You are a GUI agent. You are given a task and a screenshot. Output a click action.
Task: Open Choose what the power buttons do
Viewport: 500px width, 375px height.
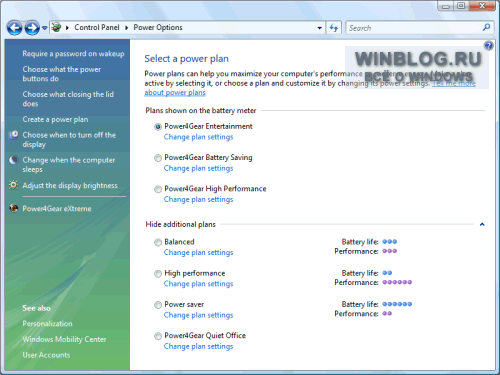pyautogui.click(x=62, y=74)
